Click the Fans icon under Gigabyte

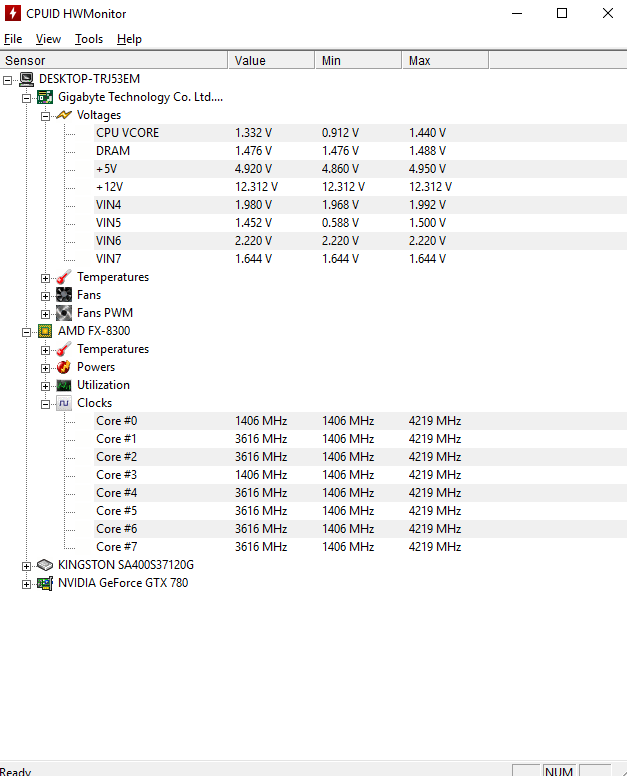coord(64,295)
